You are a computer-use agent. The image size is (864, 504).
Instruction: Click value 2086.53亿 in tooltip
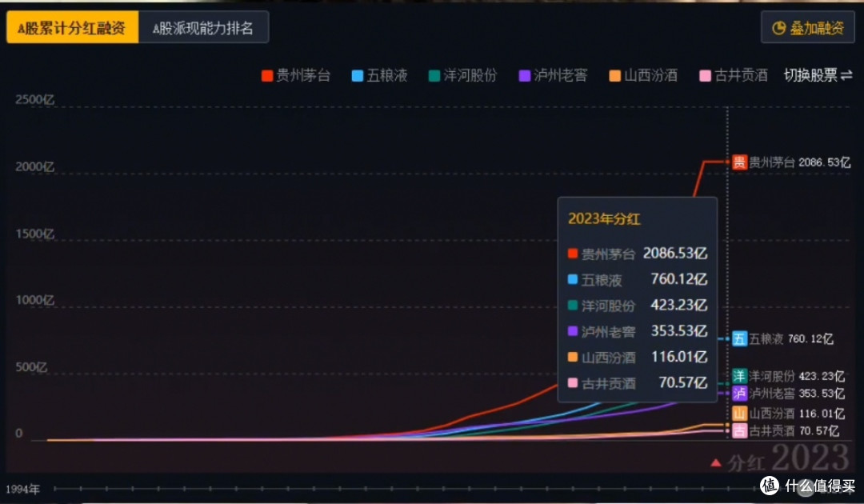coord(675,253)
